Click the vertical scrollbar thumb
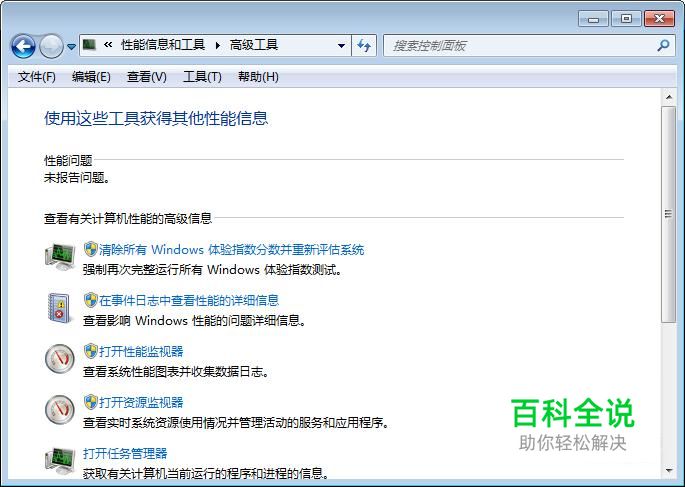 coord(668,214)
